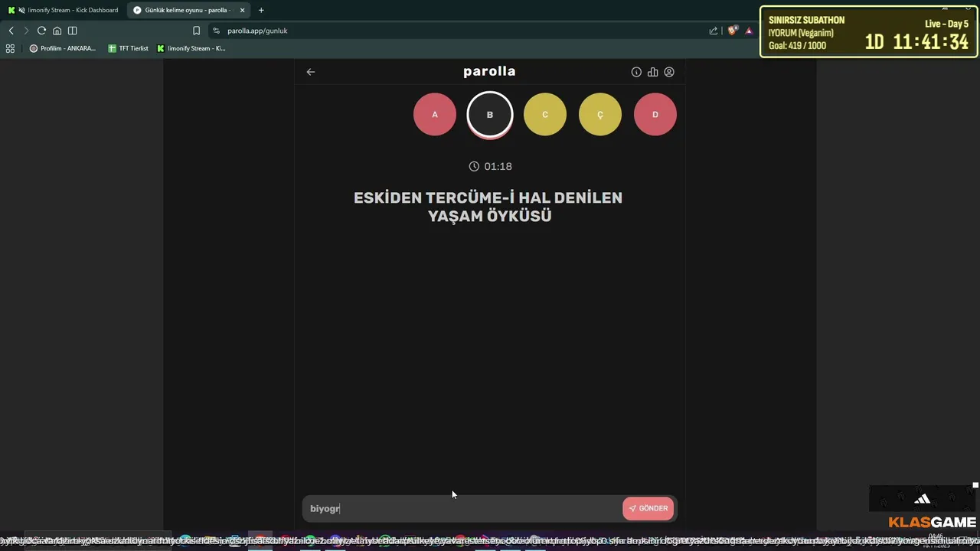Image resolution: width=980 pixels, height=551 pixels.
Task: Open the browser home page
Action: [x=57, y=31]
